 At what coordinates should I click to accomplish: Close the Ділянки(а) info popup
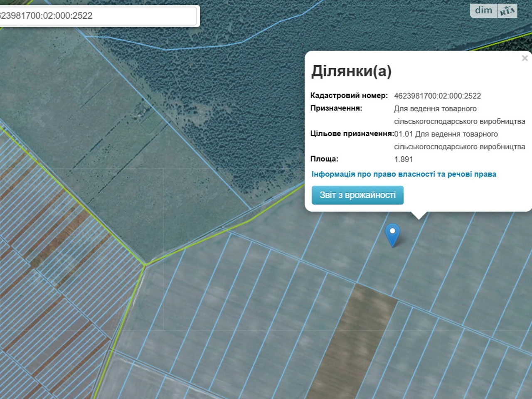(525, 58)
